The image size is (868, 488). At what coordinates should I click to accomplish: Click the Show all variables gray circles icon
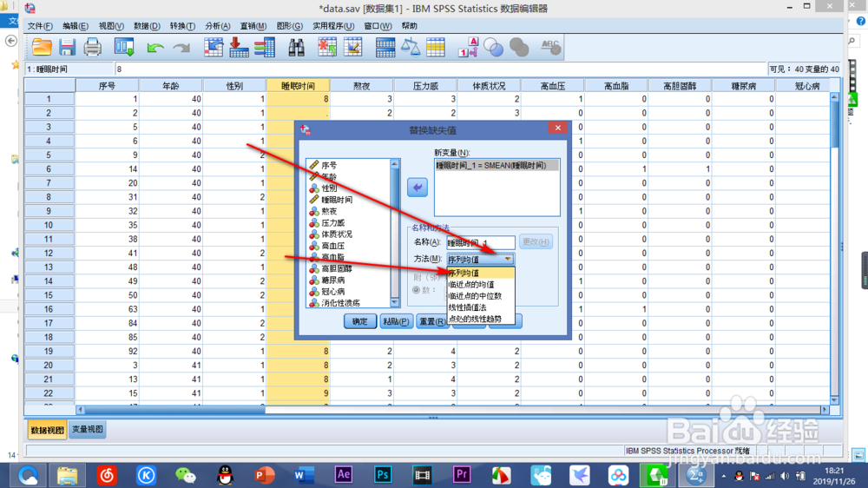coord(519,48)
